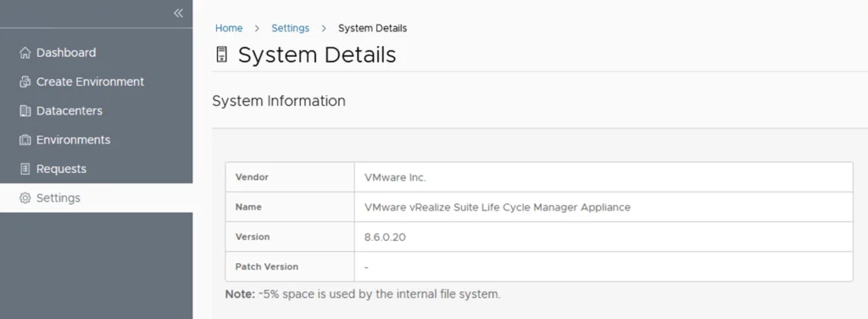Click the Patch Version label cell

click(290, 267)
